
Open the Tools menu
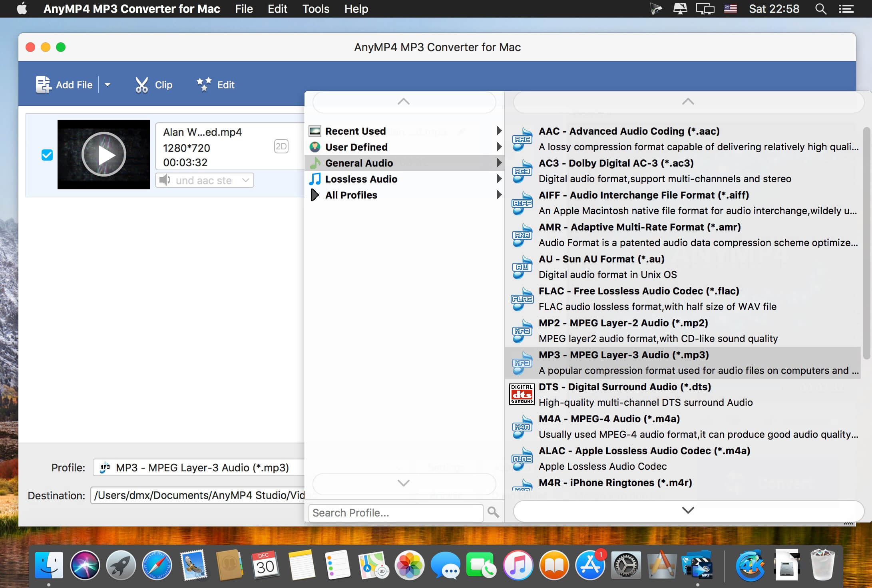[x=316, y=9]
